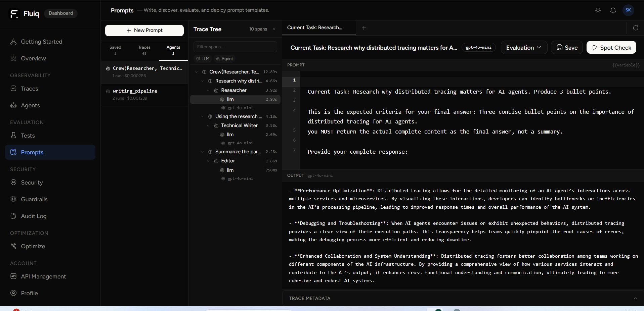Click the Editor agent icon in tree
The height and width of the screenshot is (311, 644).
click(x=216, y=161)
